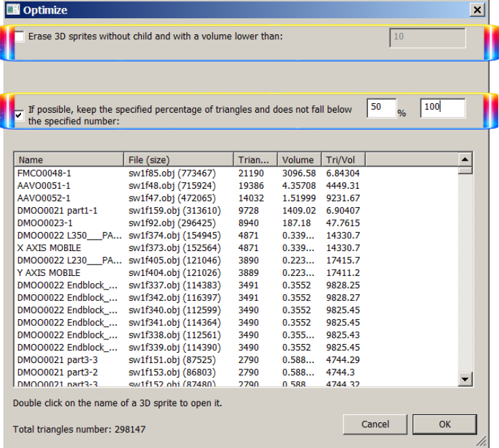Click Tri/Vol value 9828.27
The height and width of the screenshot is (448, 499).
(x=343, y=298)
